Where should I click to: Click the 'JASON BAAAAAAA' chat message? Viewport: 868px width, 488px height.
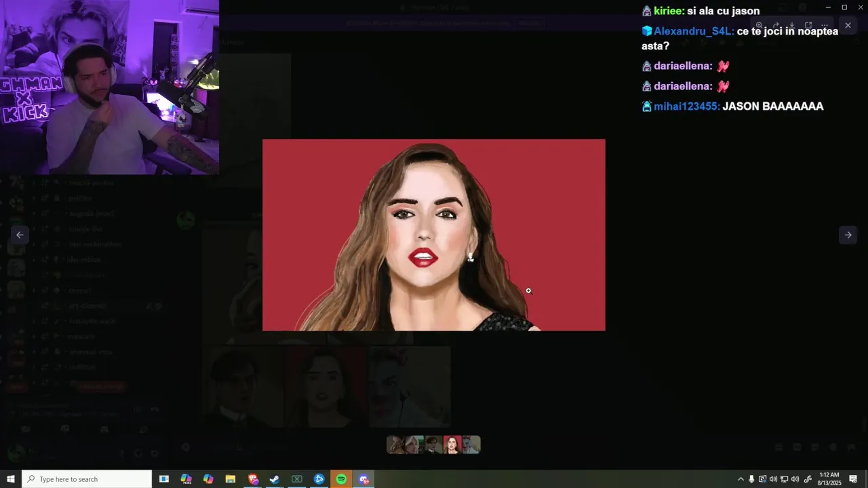coord(773,106)
